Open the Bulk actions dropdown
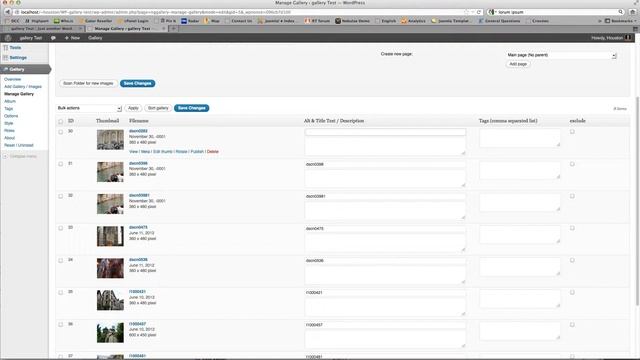This screenshot has width=640, height=360. click(89, 108)
